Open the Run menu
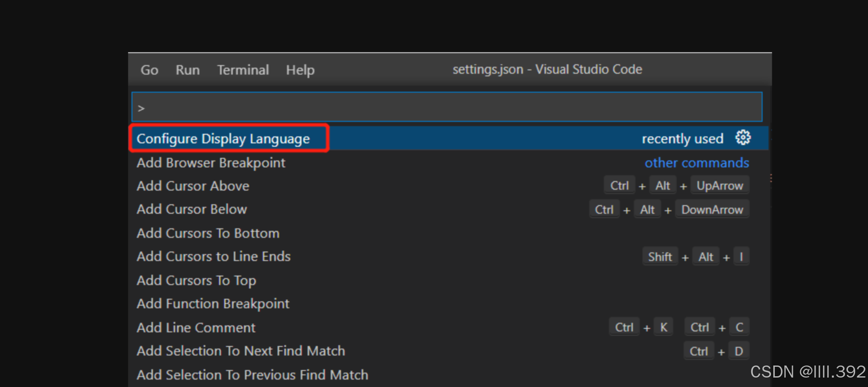 coord(188,70)
